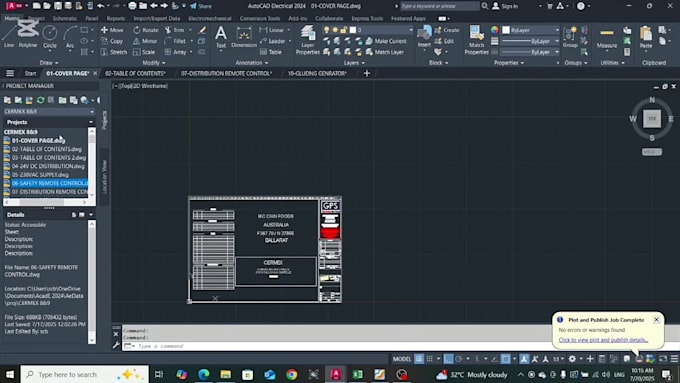Select the Dimension tool
The height and width of the screenshot is (383, 680).
[x=244, y=36]
